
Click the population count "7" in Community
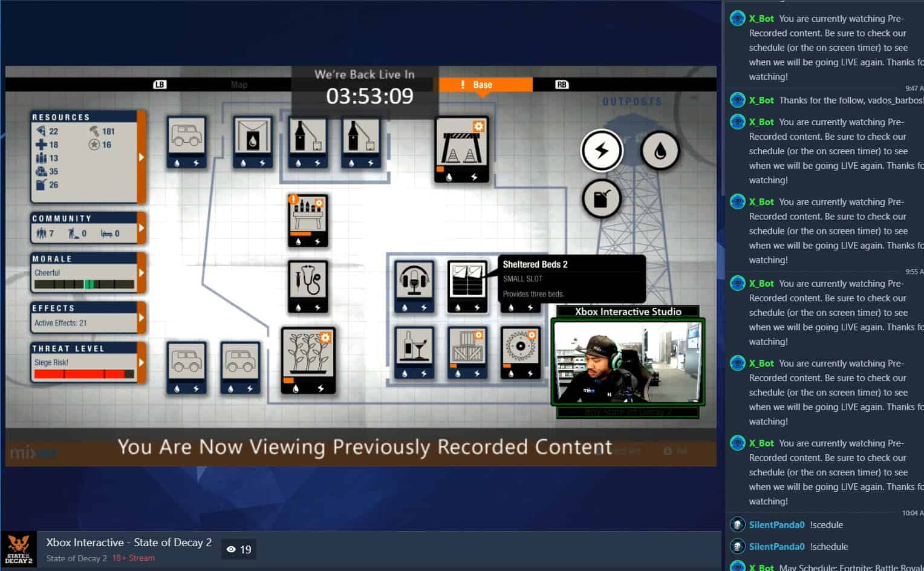[x=51, y=233]
